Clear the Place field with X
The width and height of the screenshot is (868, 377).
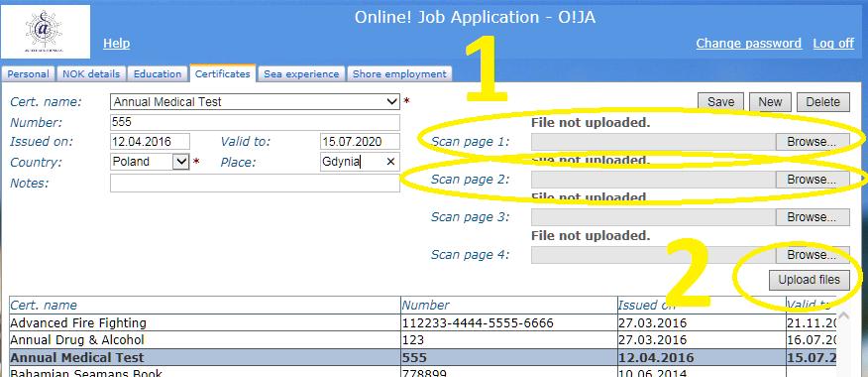(390, 162)
